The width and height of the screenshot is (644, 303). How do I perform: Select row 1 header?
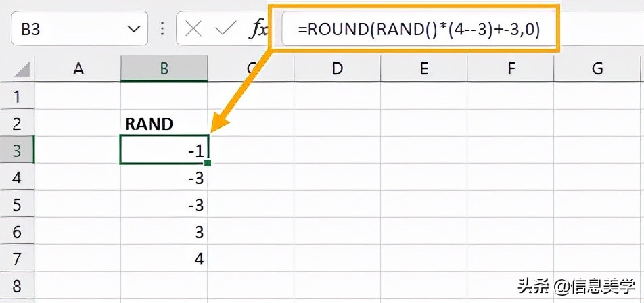pos(17,95)
